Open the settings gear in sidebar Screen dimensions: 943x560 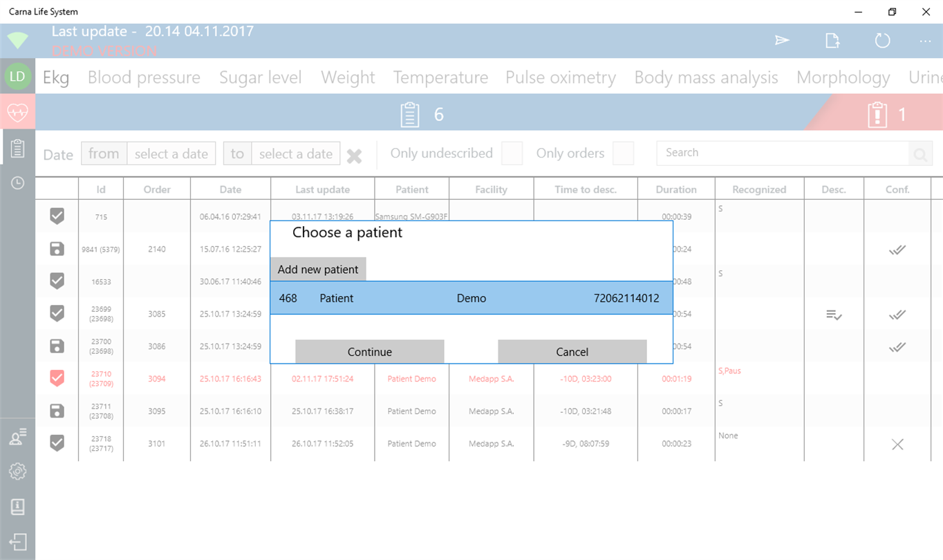click(18, 472)
